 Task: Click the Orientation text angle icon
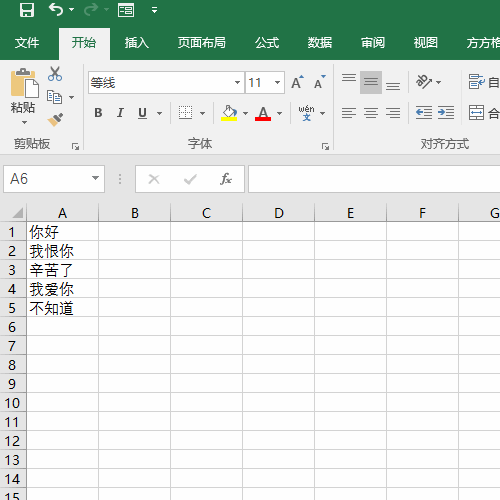point(424,82)
